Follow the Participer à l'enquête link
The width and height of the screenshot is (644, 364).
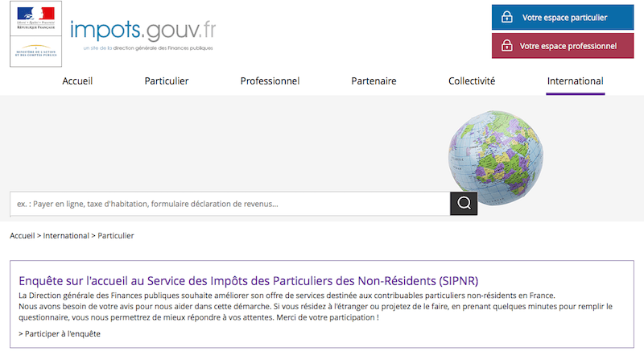[x=60, y=333]
